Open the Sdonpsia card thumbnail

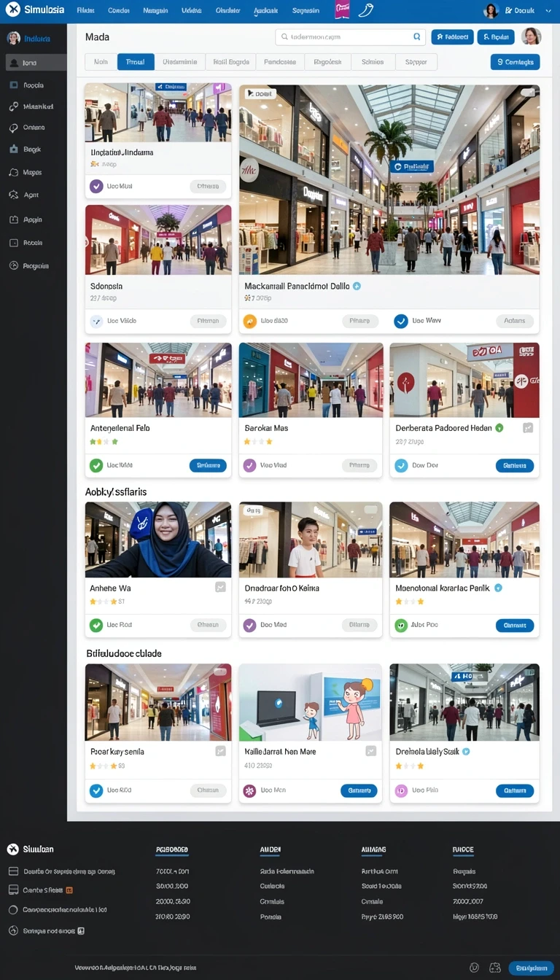coord(158,240)
